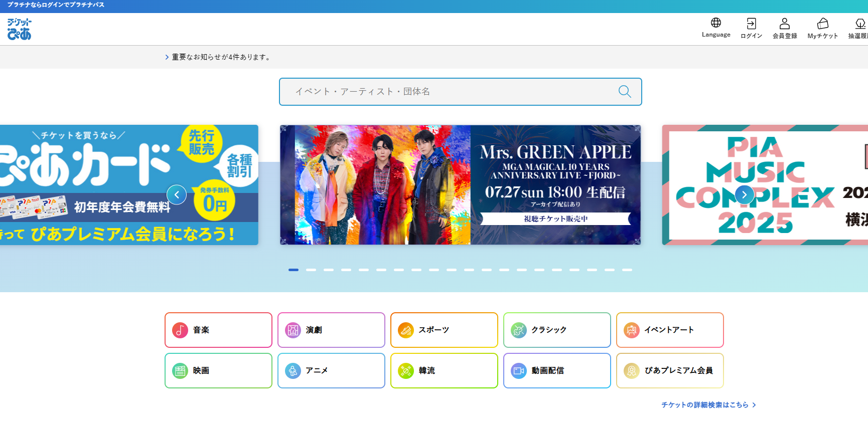Open the ぴあプレミアム会員 category label

coord(679,370)
